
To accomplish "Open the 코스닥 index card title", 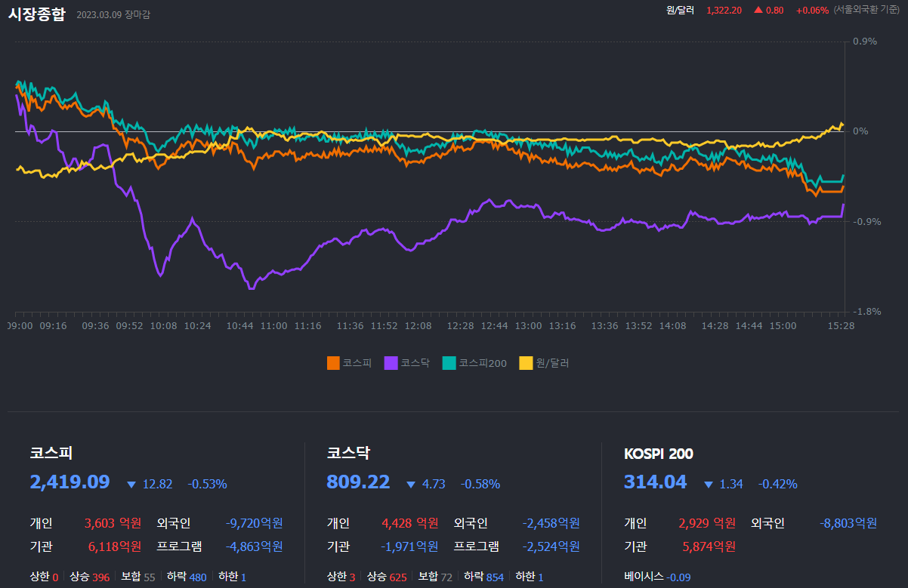I will click(x=348, y=454).
